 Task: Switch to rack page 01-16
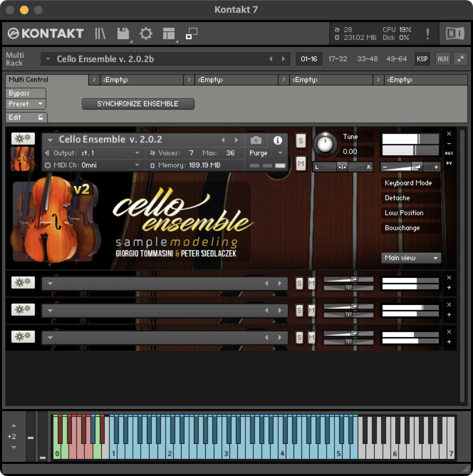309,59
